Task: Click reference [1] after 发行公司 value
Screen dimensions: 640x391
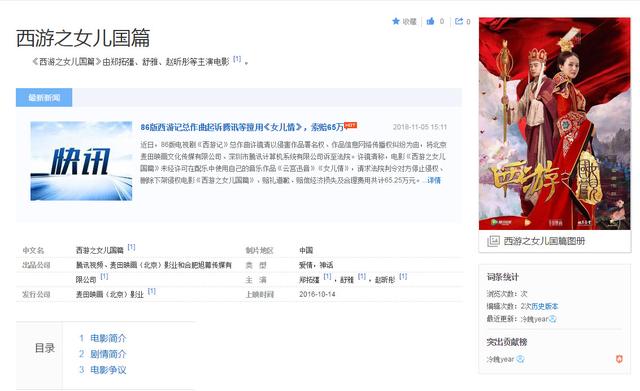Action: click(x=152, y=291)
